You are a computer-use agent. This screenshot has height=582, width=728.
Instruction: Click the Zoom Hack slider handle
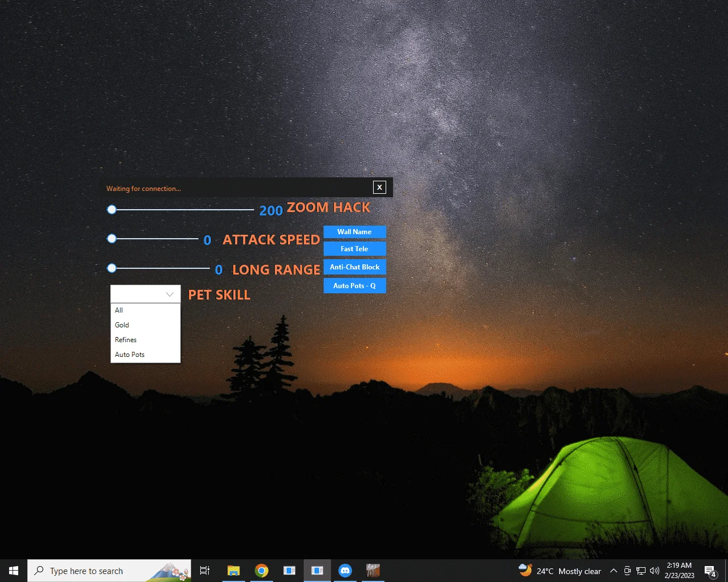click(112, 210)
